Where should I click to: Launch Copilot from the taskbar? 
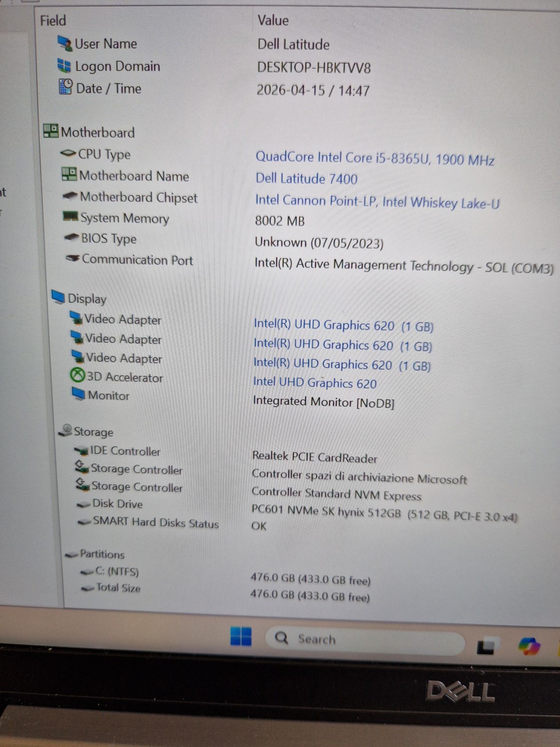pyautogui.click(x=529, y=646)
